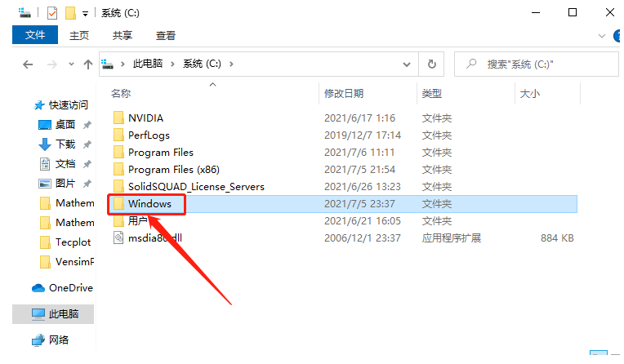Click 此电脑 in the address path
Viewport: 624px width, 364px height.
click(148, 64)
